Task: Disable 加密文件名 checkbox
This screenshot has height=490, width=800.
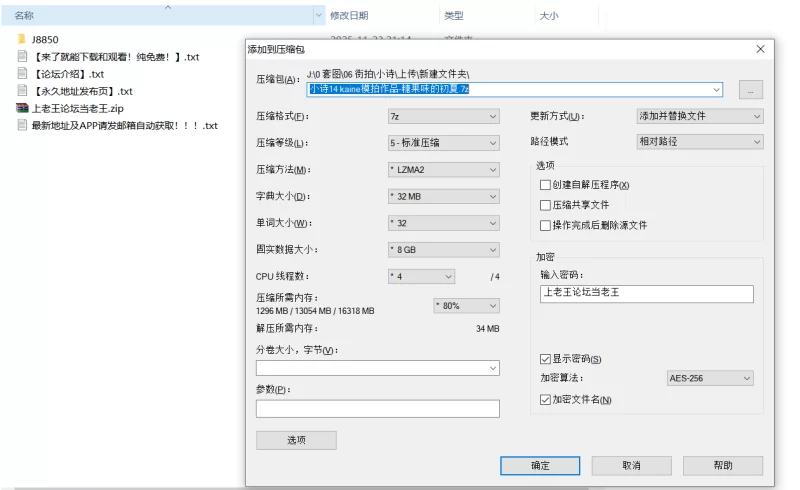Action: [x=545, y=399]
